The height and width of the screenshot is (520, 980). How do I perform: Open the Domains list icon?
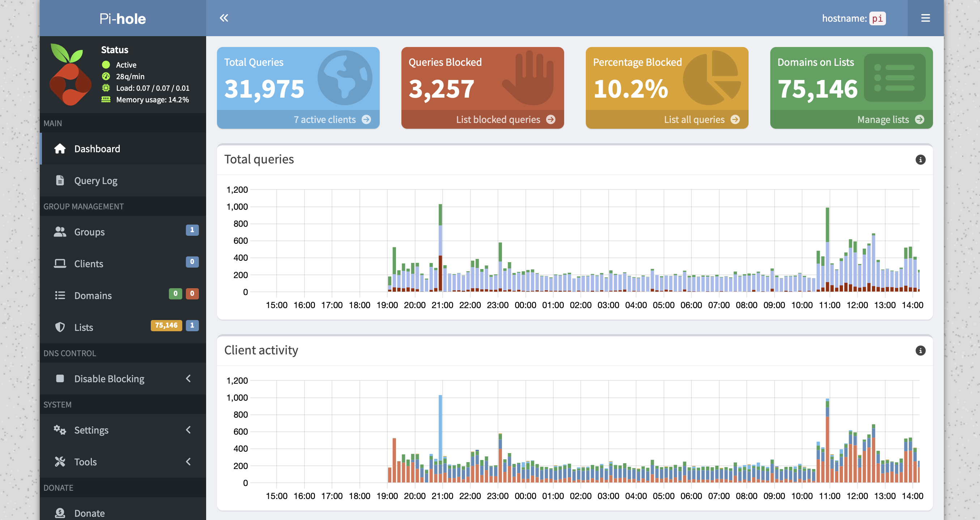pyautogui.click(x=60, y=295)
